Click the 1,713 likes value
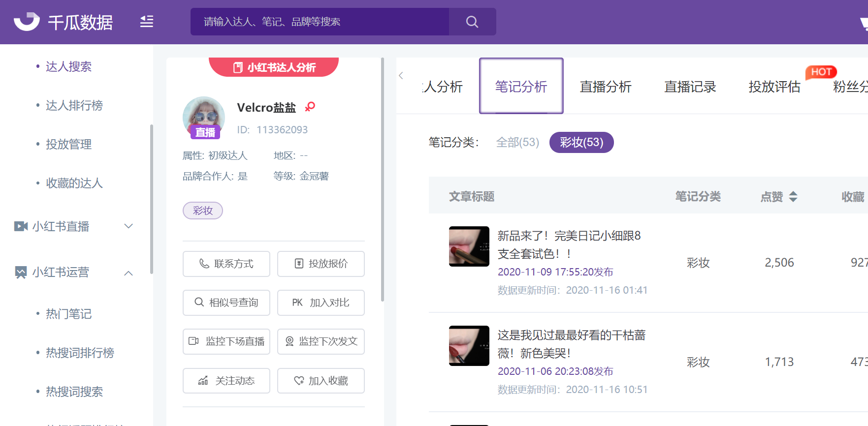Screen dimensions: 868x426 click(x=779, y=362)
